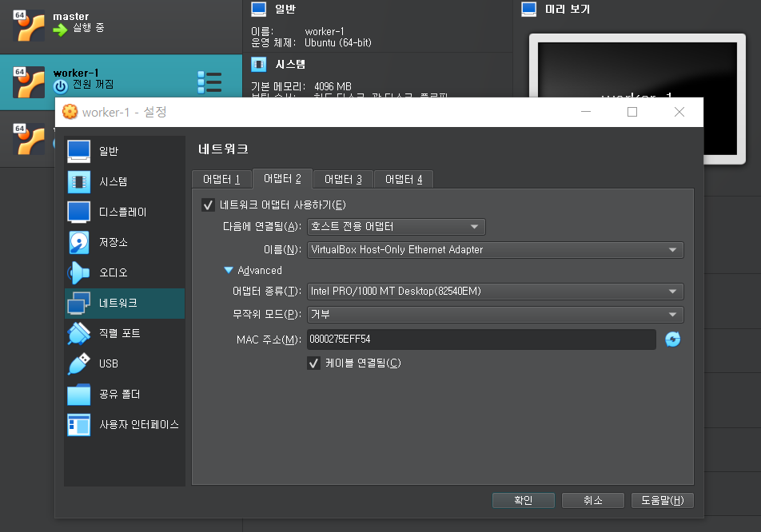
Task: Click the 4096 MB memory value
Action: point(333,86)
